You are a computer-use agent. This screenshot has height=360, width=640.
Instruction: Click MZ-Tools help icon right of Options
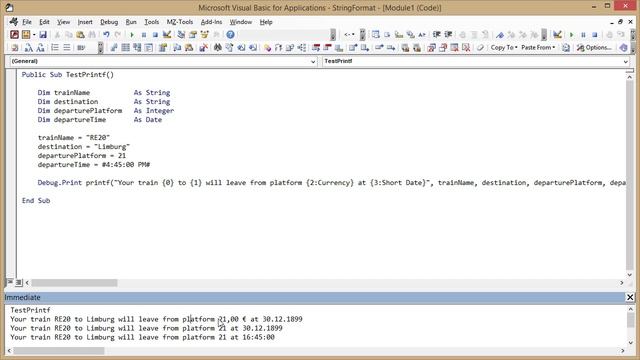click(x=623, y=48)
